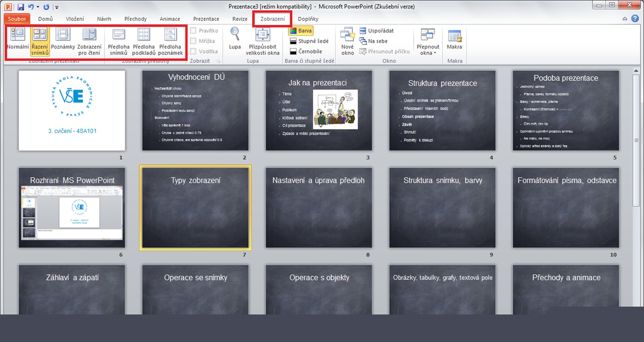Image resolution: width=644 pixels, height=342 pixels.
Task: Select slide 1 VŠE title thumbnail
Action: click(x=72, y=111)
